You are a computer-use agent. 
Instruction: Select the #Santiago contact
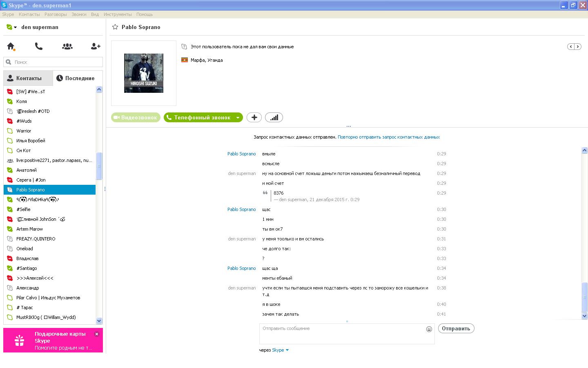point(49,268)
